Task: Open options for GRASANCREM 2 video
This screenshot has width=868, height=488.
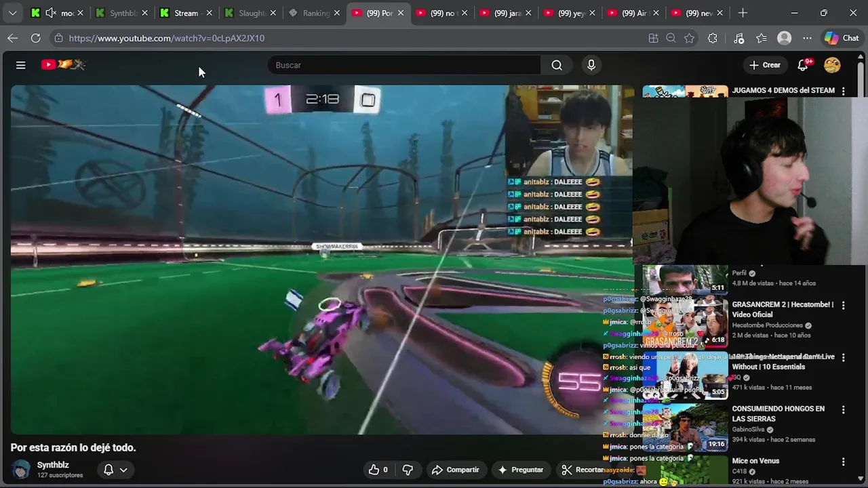Action: tap(843, 306)
